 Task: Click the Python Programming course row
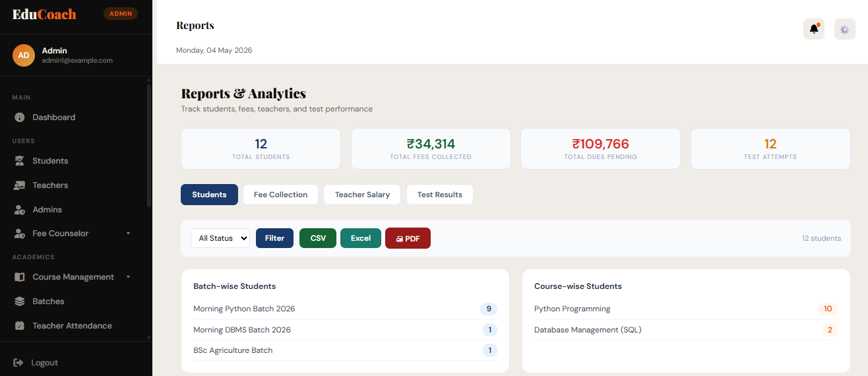click(x=686, y=309)
